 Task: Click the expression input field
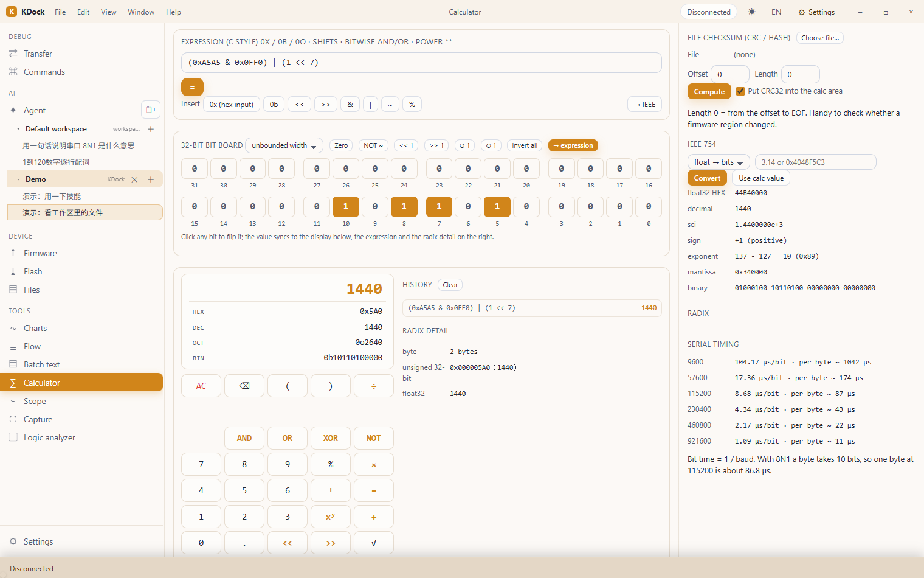(421, 63)
